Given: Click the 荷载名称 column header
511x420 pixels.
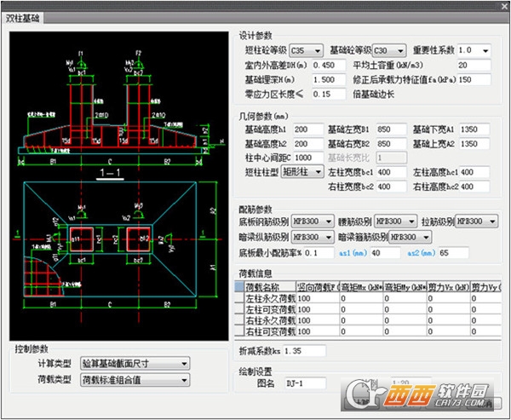Looking at the screenshot, I should (270, 287).
